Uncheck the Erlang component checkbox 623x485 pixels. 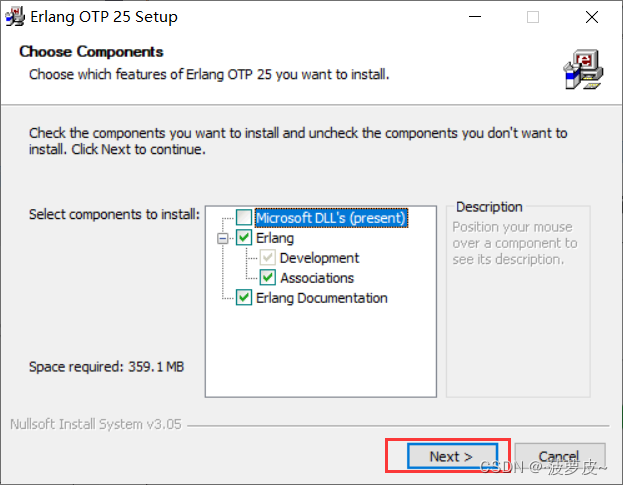245,238
